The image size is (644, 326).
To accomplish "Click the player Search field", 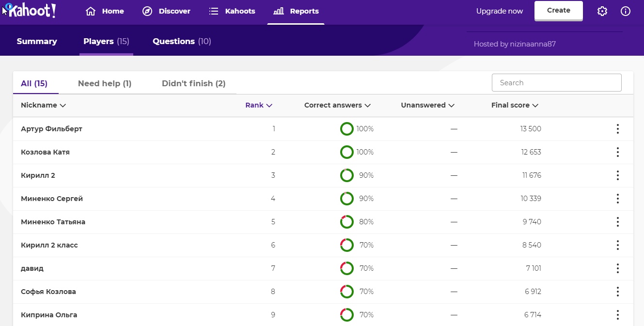I will (556, 83).
